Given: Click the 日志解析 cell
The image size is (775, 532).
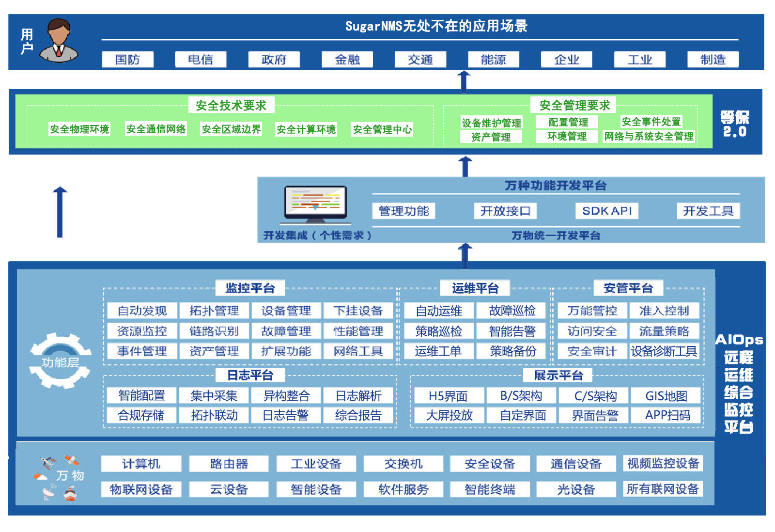Looking at the screenshot, I should click(x=358, y=395).
